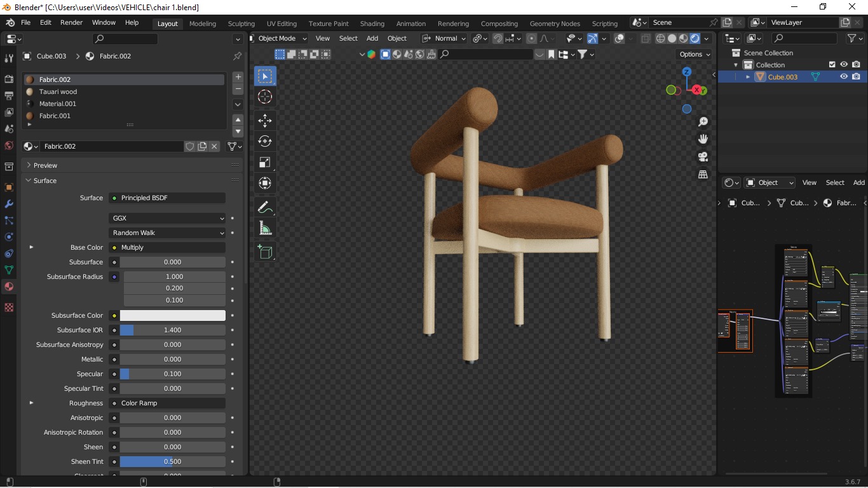
Task: Open the Tool properties tab
Action: pos(9,58)
